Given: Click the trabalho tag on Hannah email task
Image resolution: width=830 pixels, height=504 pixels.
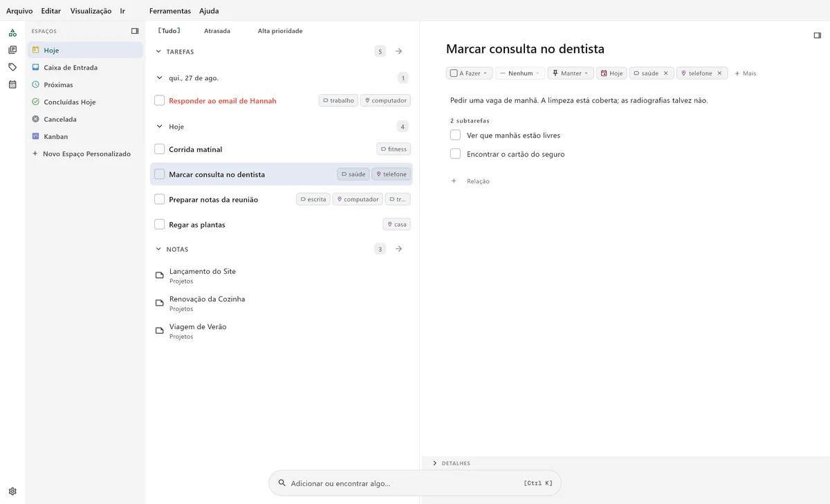Looking at the screenshot, I should [x=338, y=101].
